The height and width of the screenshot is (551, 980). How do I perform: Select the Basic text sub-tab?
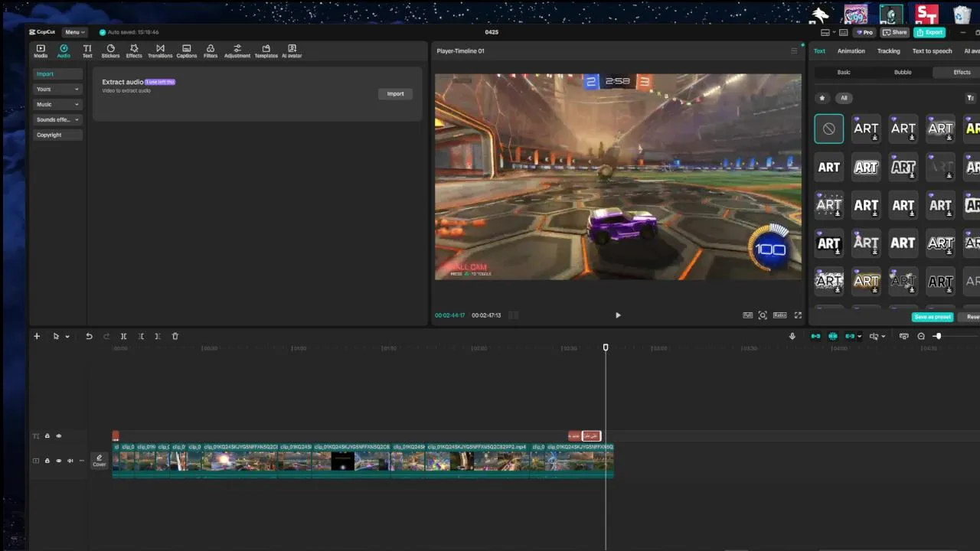844,72
